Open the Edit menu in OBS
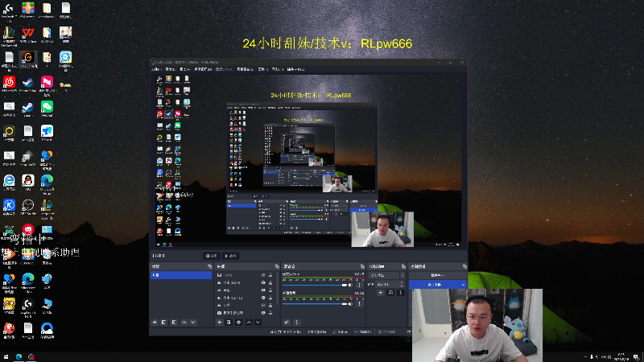Image resolution: width=644 pixels, height=362 pixels. pyautogui.click(x=170, y=69)
